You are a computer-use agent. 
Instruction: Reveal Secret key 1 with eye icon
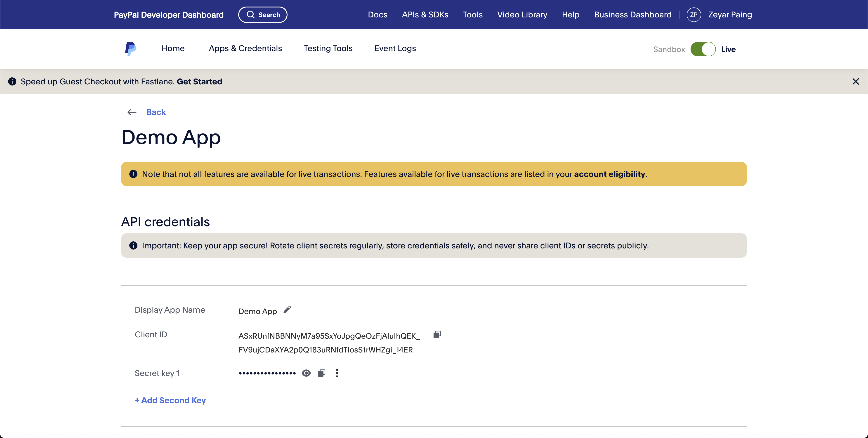(306, 373)
